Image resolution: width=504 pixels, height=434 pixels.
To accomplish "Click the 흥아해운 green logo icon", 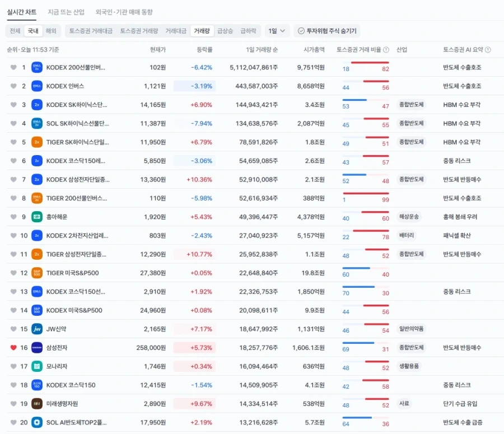I will click(x=37, y=217).
